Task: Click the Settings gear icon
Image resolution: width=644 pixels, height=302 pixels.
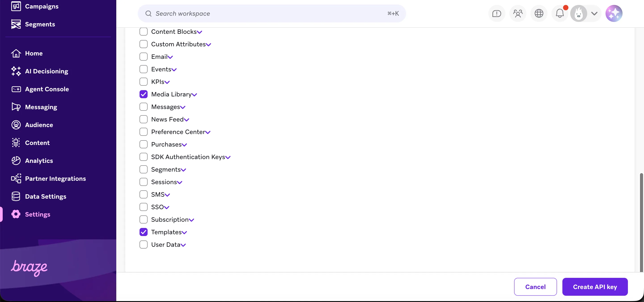Action: [x=16, y=214]
